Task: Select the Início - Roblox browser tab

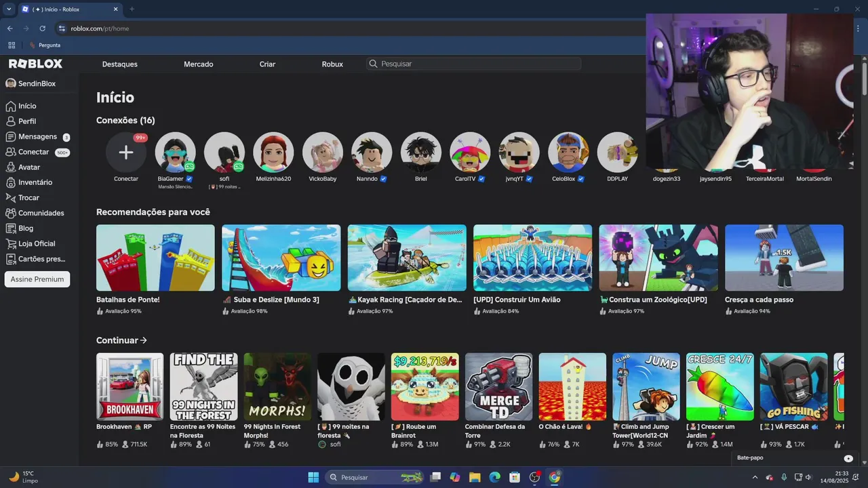Action: click(70, 9)
